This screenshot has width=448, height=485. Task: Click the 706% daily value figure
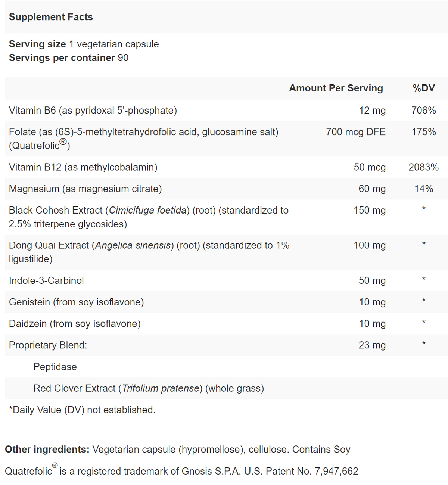pos(424,111)
